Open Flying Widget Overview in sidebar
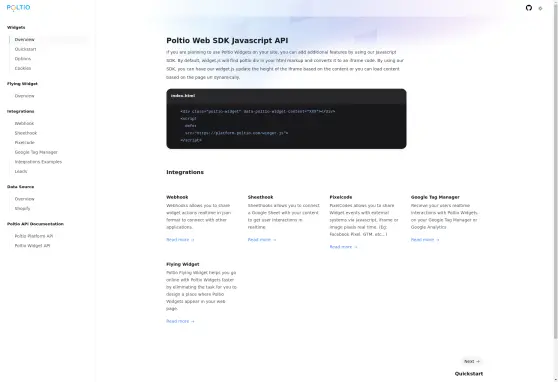 tap(25, 96)
